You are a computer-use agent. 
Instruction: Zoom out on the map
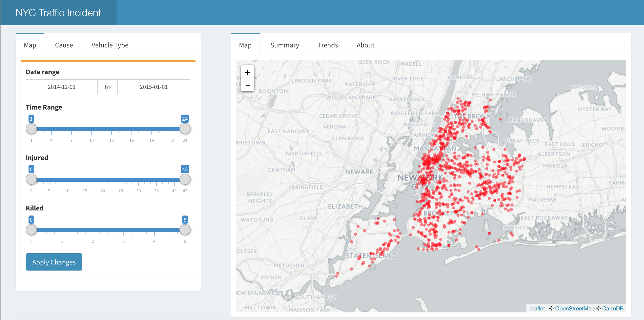click(247, 85)
